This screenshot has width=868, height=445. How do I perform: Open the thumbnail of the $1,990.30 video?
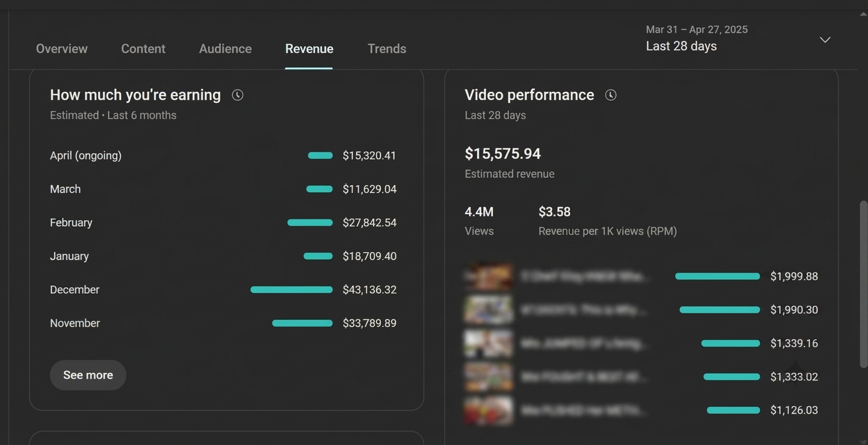tap(488, 310)
